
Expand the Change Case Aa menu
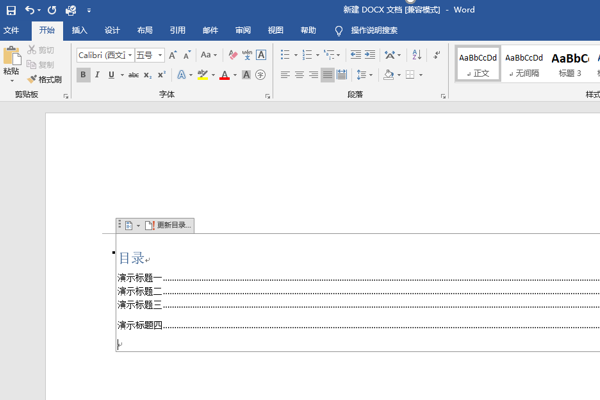pyautogui.click(x=209, y=55)
